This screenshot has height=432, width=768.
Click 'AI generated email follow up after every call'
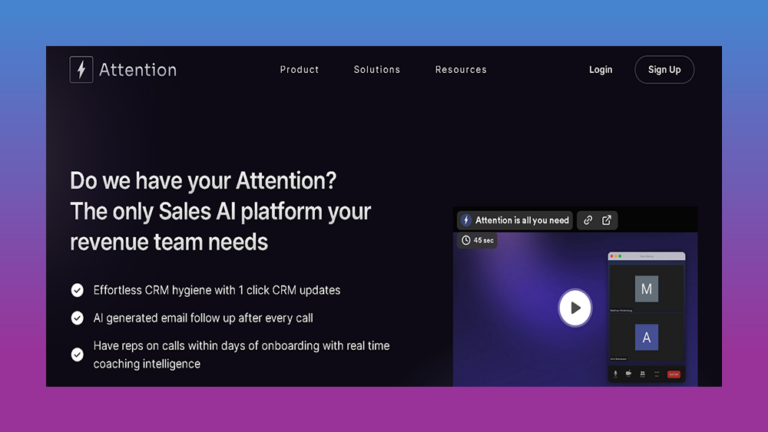(203, 318)
